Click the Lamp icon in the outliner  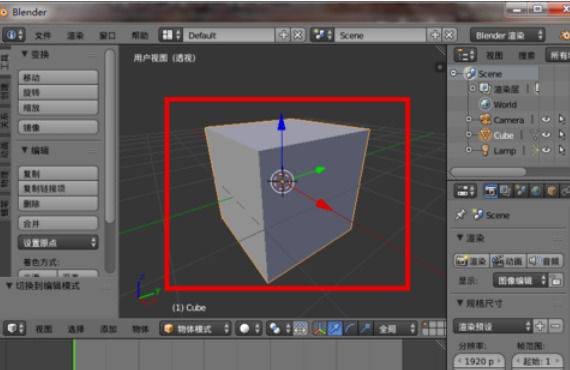(x=485, y=150)
